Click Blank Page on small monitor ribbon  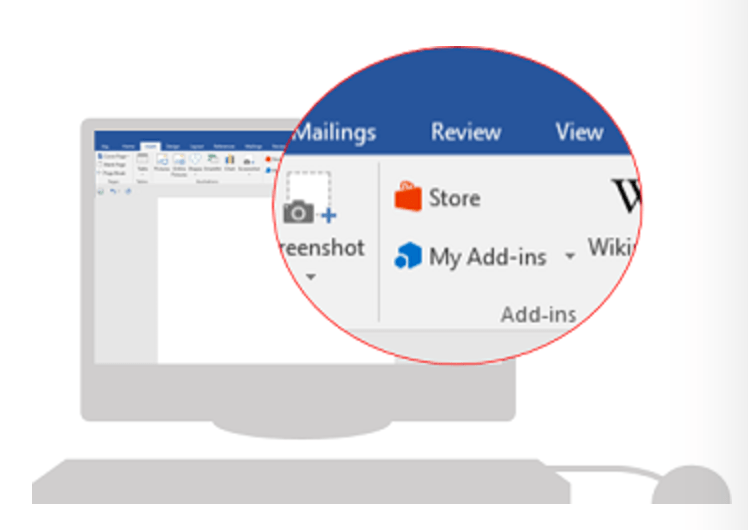click(113, 165)
